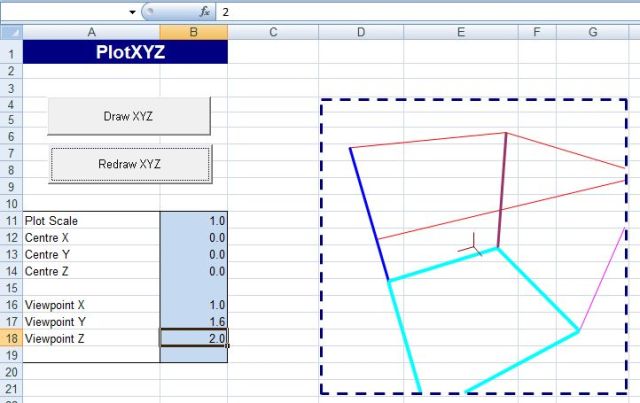Select the row 18 header
640x403 pixels.
(x=10, y=338)
